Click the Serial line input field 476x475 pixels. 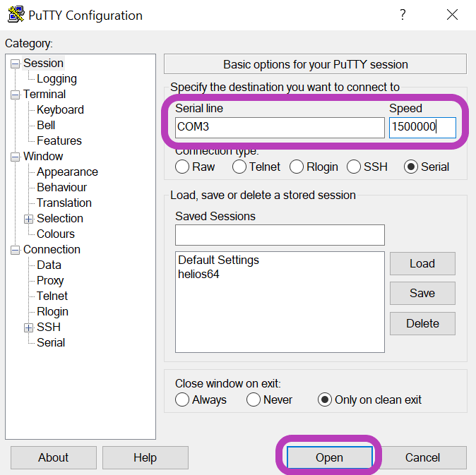[x=280, y=127]
